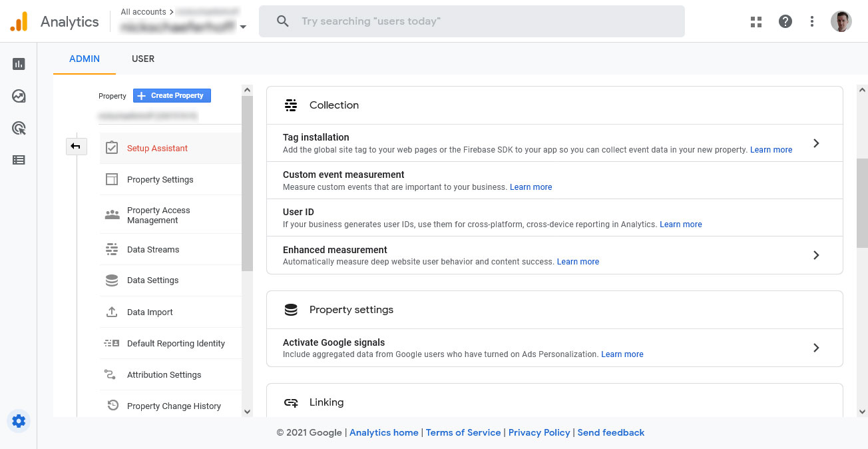Viewport: 868px width, 449px height.
Task: Click the main panel scroll-up arrow
Action: pos(863,90)
